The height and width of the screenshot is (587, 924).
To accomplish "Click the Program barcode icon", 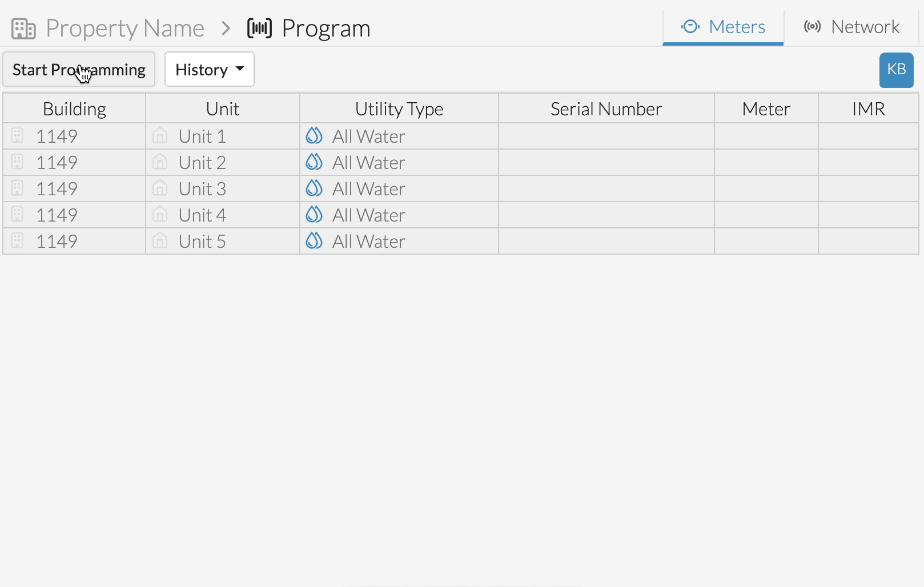I will pos(259,28).
